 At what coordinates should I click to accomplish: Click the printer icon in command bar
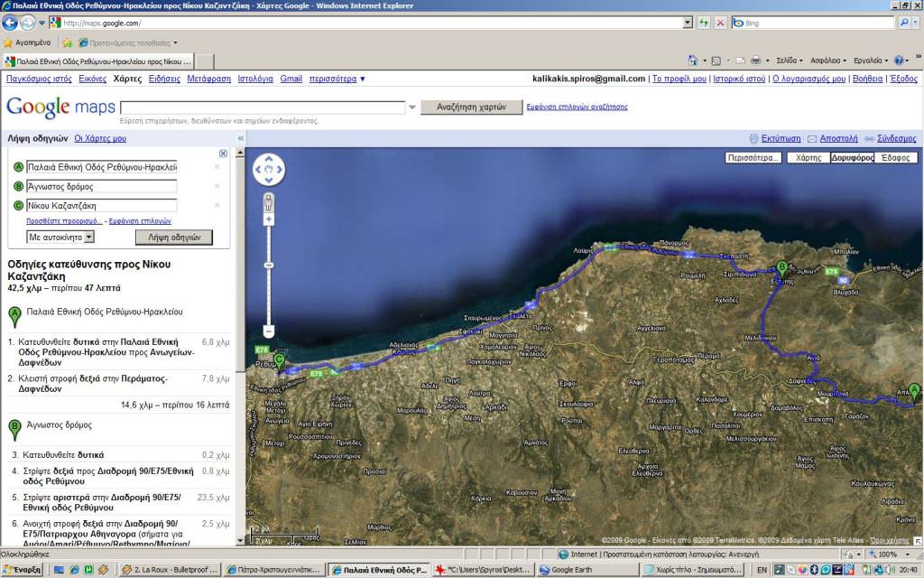click(756, 61)
